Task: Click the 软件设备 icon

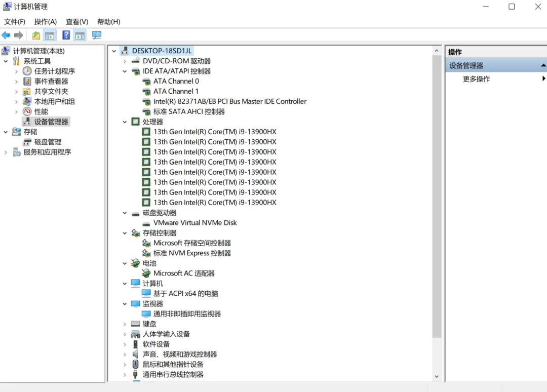Action: point(135,344)
